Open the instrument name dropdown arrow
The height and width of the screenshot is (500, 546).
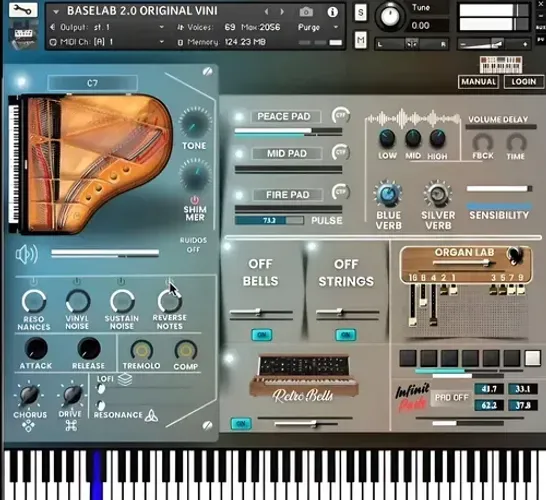[x=56, y=12]
